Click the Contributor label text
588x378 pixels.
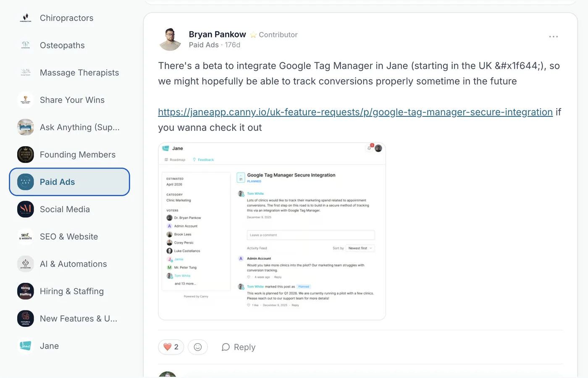click(x=278, y=35)
